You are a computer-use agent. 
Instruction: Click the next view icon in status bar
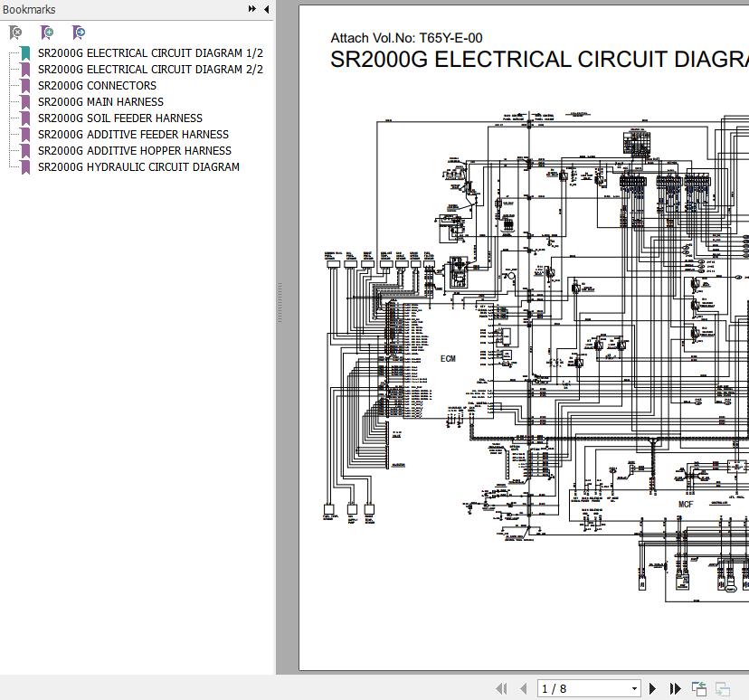point(723,688)
